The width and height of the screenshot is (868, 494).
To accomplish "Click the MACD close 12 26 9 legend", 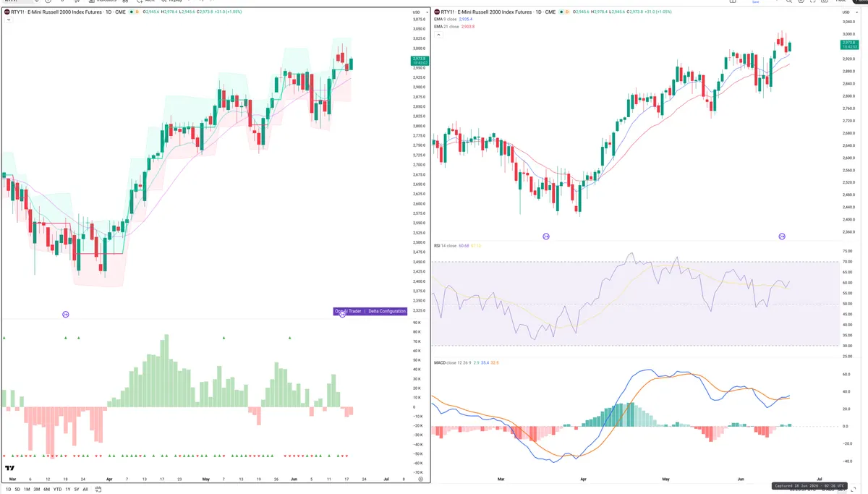I will click(x=467, y=362).
